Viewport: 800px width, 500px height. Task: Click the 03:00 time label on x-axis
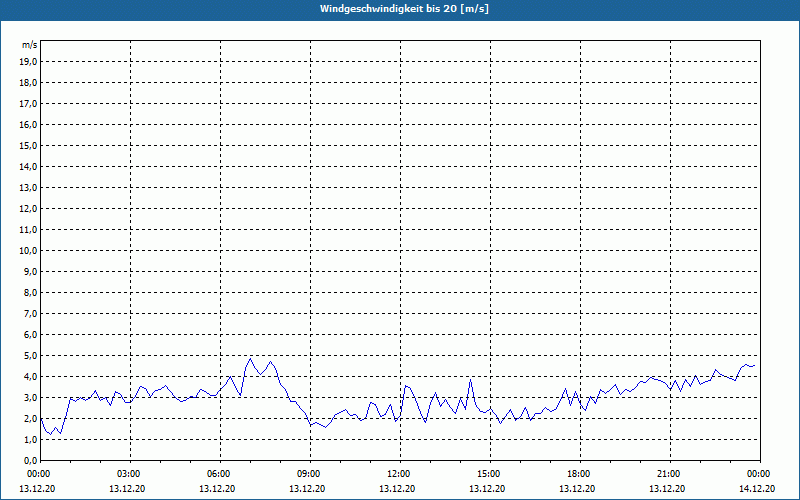pyautogui.click(x=129, y=474)
